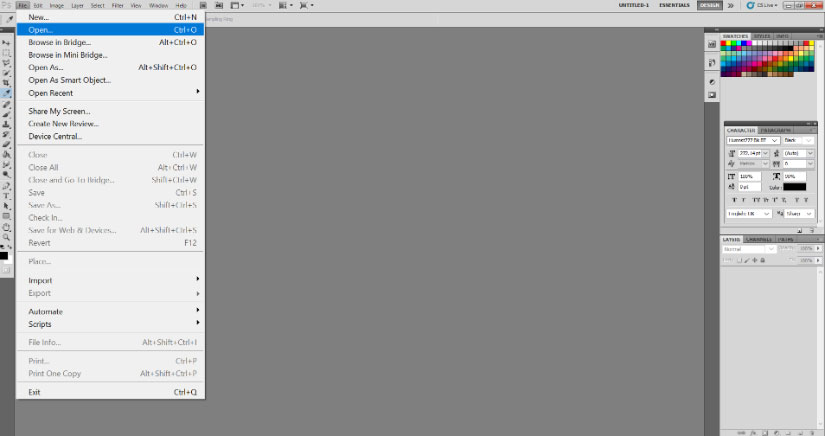Screen dimensions: 825x436
Task: Pick the red swatch in Swatches panel
Action: coord(723,43)
